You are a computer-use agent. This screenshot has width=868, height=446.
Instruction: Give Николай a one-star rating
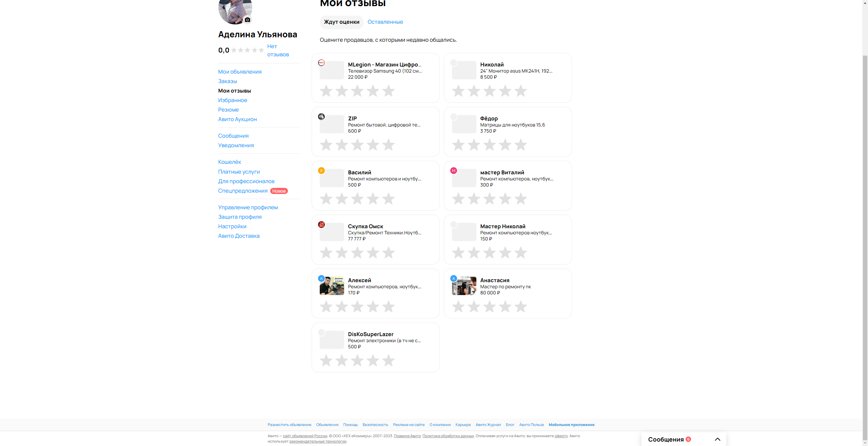point(458,91)
